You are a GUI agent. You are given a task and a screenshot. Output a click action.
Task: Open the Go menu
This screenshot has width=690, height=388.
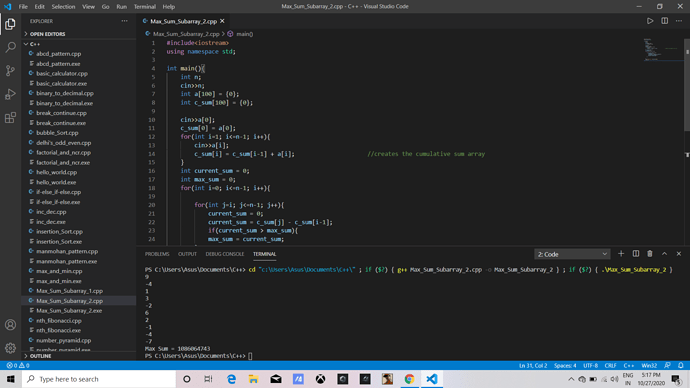tap(105, 7)
